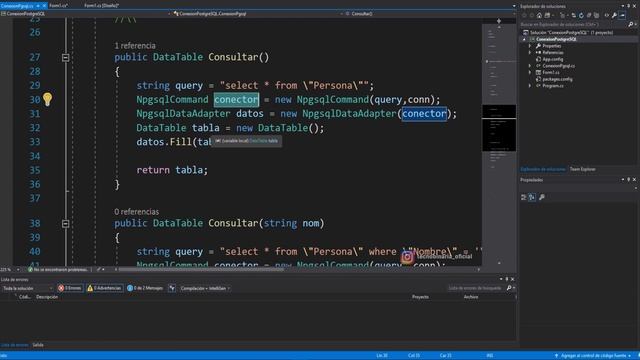Click the search box in Solution Explorer
The width and height of the screenshot is (640, 360).
pos(573,24)
